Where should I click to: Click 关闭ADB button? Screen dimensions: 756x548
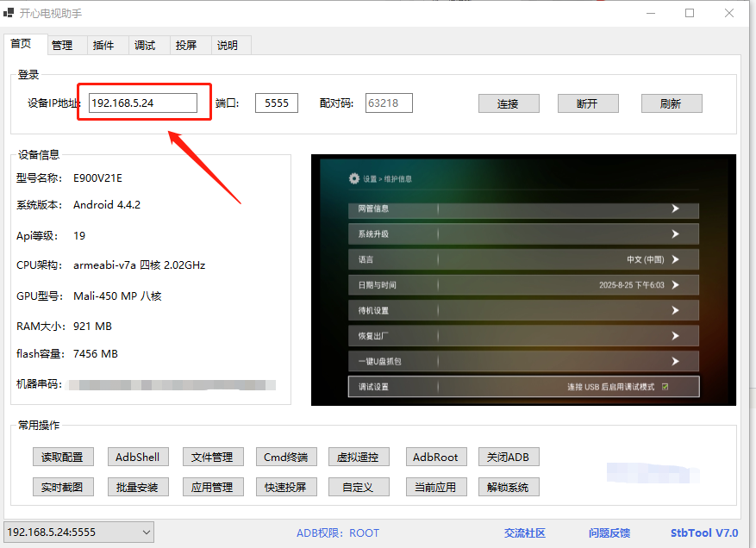(509, 457)
